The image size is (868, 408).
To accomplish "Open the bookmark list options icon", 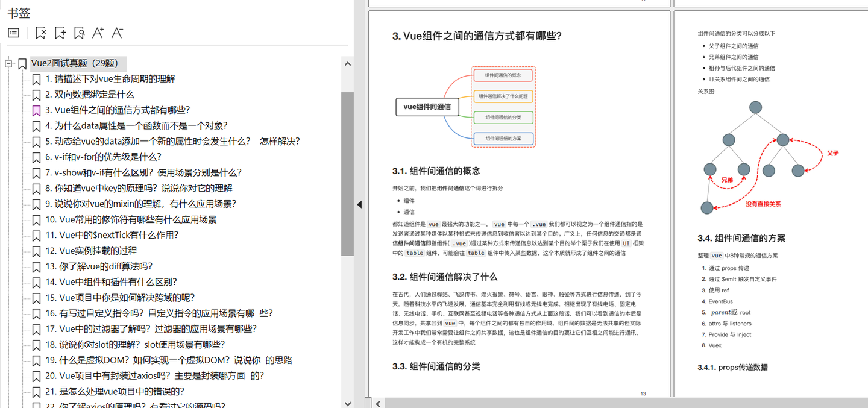I will (14, 33).
